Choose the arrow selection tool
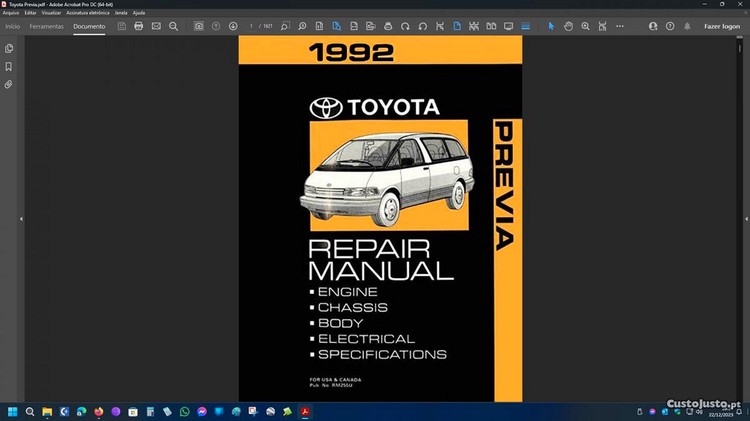The width and height of the screenshot is (750, 421). pyautogui.click(x=551, y=26)
